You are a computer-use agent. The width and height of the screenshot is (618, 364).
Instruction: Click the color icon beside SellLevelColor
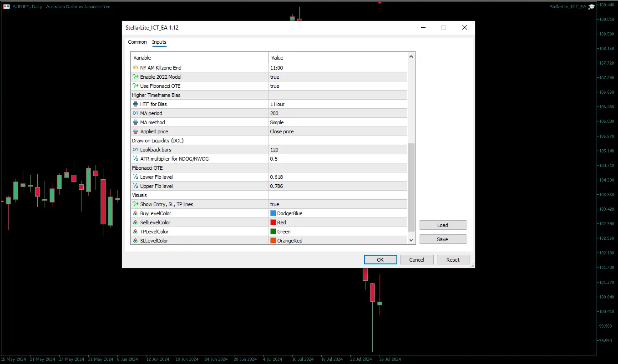tap(135, 222)
